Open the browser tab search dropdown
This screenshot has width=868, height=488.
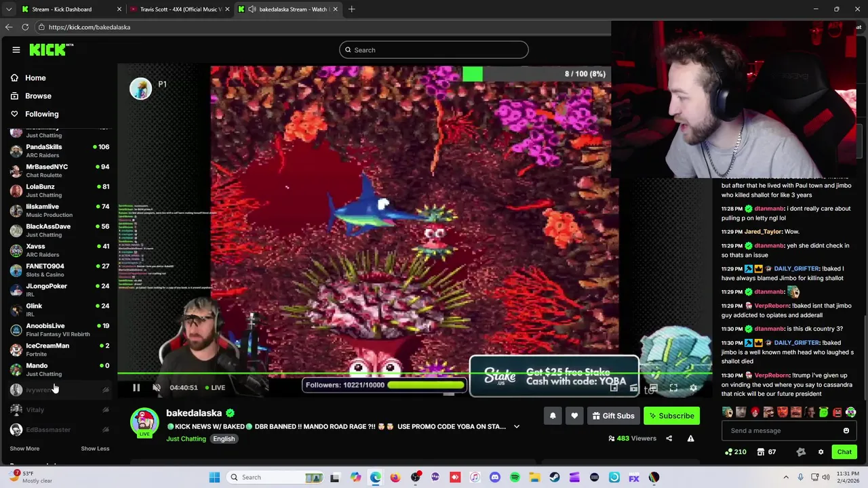[x=8, y=9]
